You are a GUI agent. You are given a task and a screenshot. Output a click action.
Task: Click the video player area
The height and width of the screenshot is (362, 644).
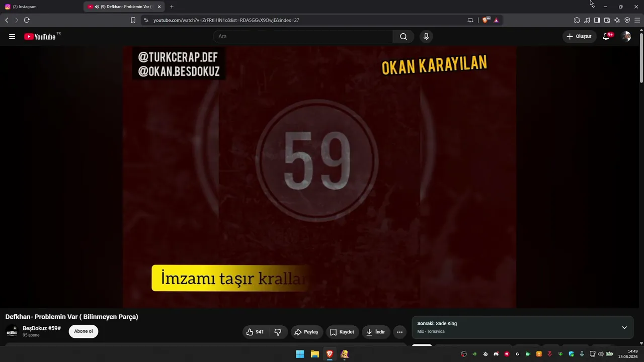click(319, 177)
